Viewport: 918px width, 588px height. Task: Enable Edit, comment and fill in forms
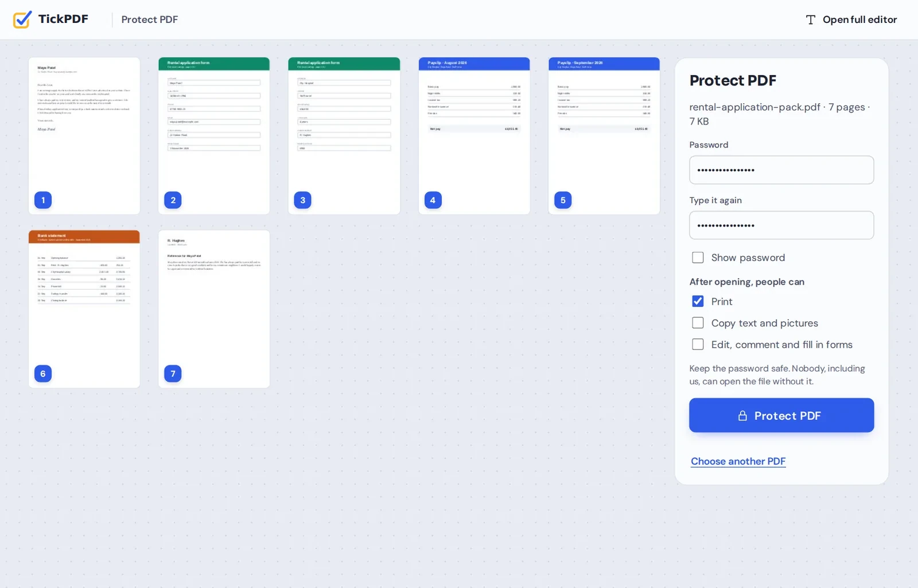pos(698,345)
